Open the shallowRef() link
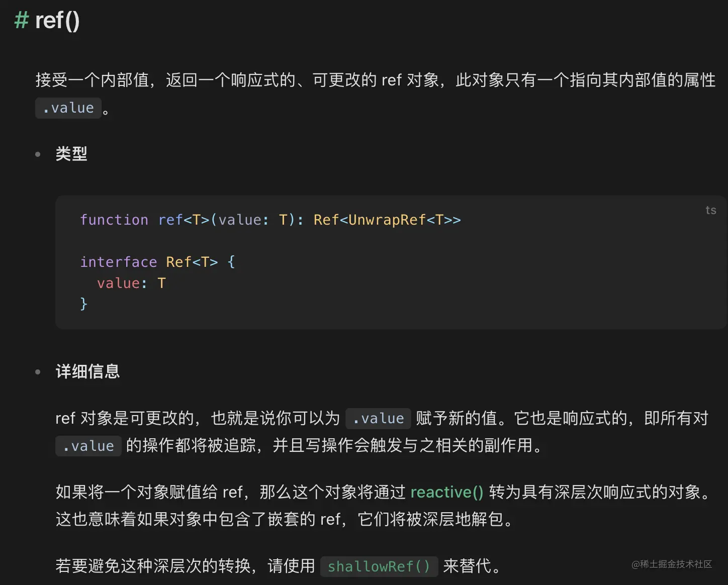This screenshot has width=728, height=585. pos(379,566)
